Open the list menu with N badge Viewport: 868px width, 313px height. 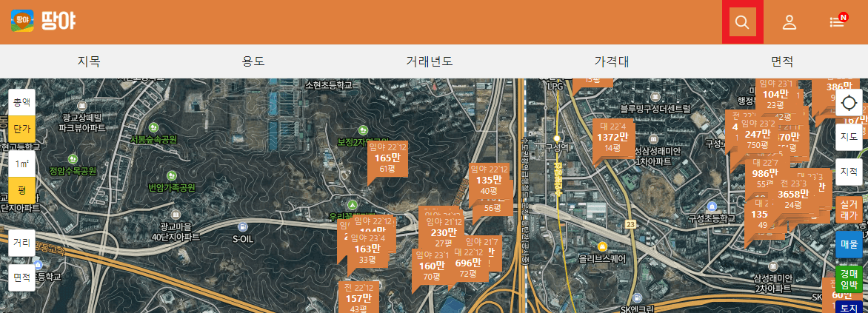(838, 22)
